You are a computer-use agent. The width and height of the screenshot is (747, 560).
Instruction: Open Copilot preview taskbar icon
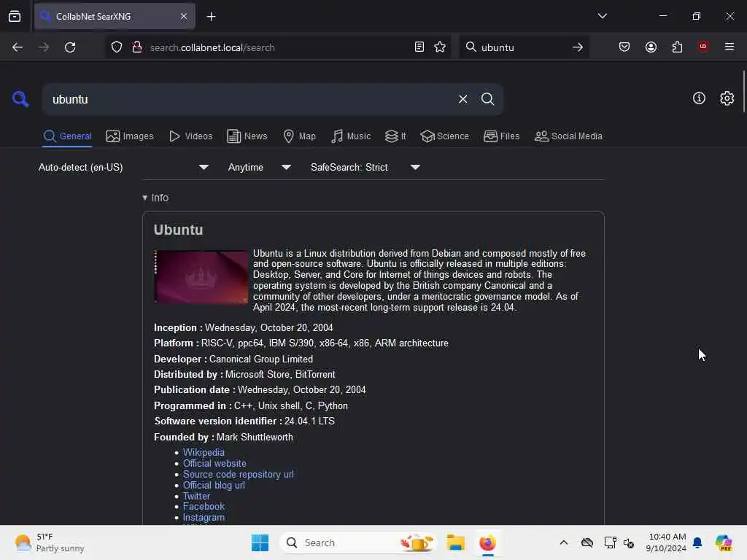[x=723, y=542]
